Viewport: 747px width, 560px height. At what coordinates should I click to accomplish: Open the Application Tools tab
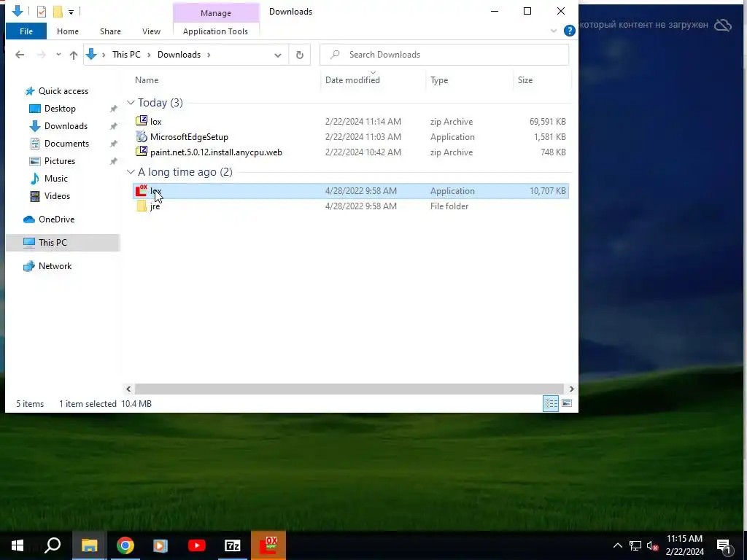215,31
